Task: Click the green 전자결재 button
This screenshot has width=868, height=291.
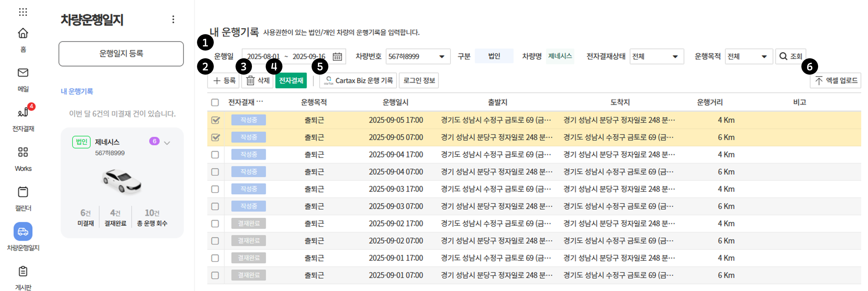Action: [x=291, y=81]
